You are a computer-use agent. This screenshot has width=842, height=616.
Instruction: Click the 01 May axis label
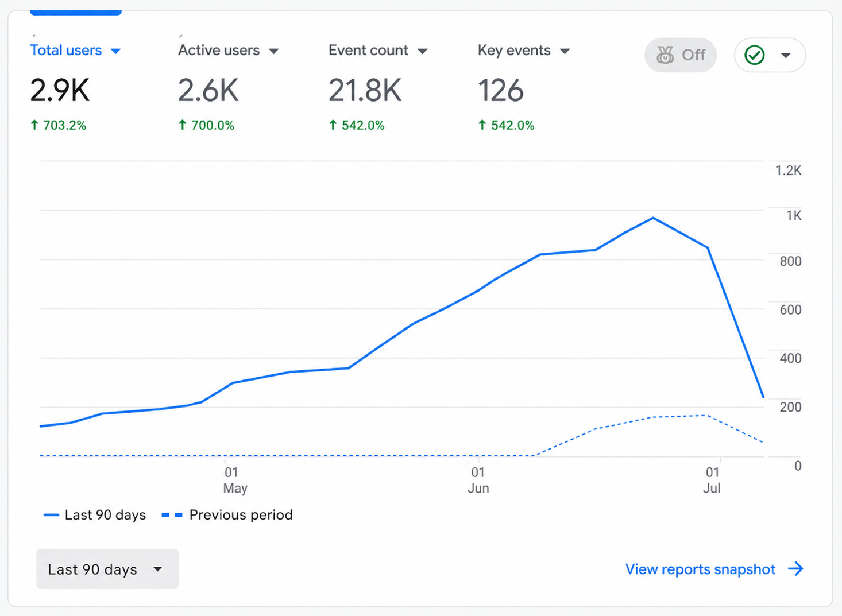(x=235, y=480)
